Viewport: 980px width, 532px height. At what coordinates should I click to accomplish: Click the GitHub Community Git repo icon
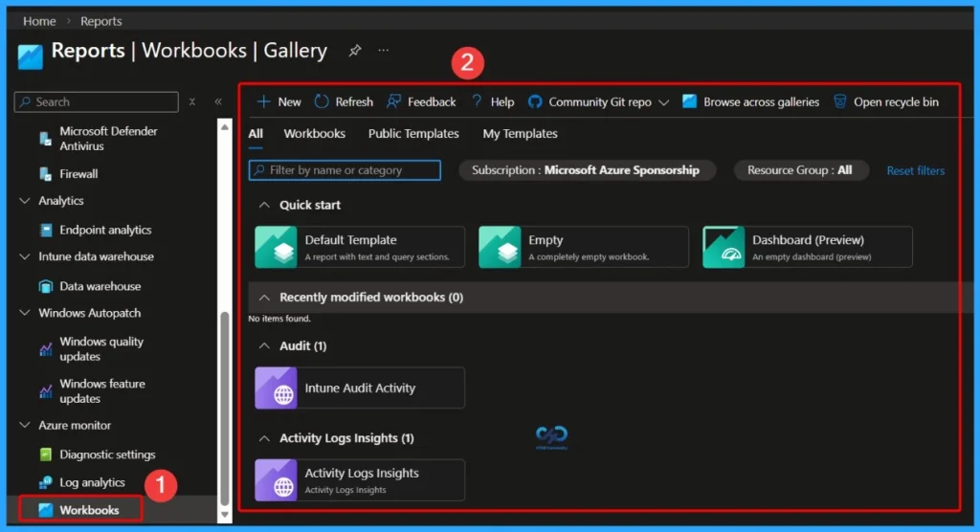(x=535, y=101)
